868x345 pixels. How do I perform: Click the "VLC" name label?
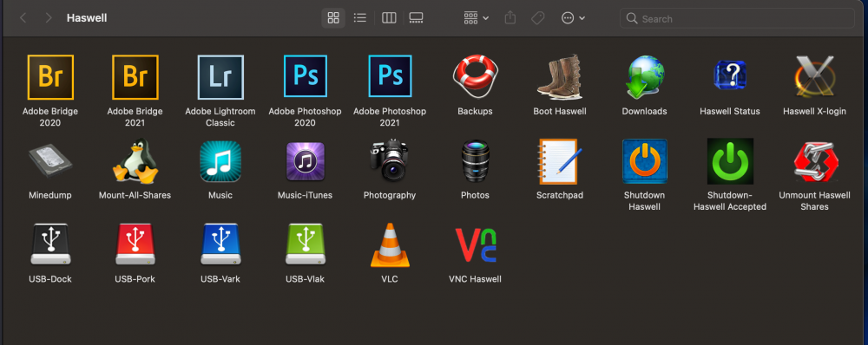click(390, 279)
